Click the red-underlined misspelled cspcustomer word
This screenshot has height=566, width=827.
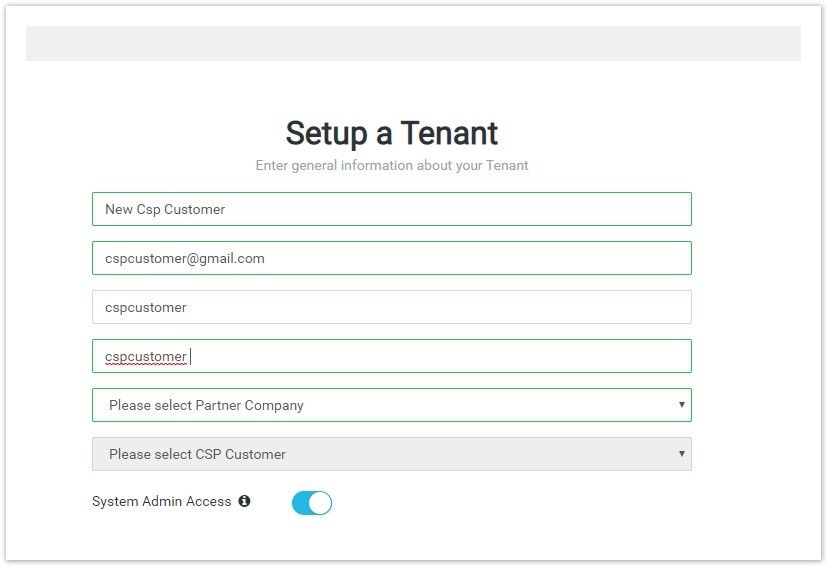click(146, 357)
